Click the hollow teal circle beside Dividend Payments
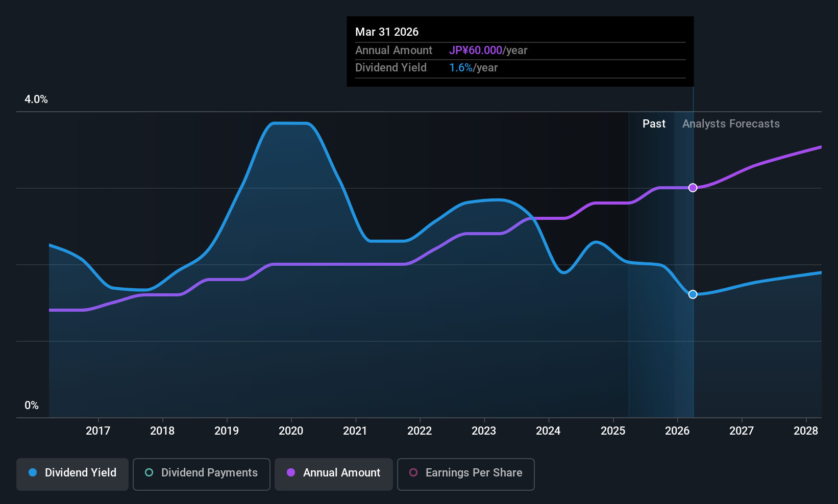Viewport: 838px width, 504px height. (149, 472)
